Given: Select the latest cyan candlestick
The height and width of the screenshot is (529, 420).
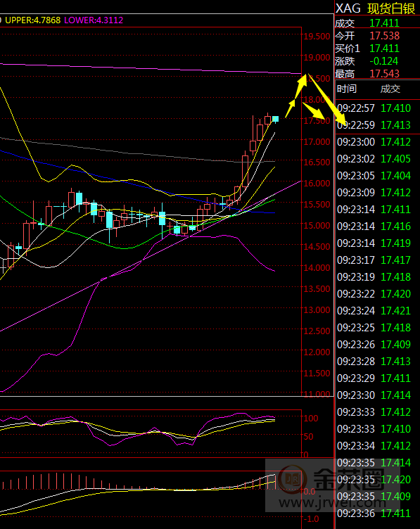Looking at the screenshot, I should point(275,119).
